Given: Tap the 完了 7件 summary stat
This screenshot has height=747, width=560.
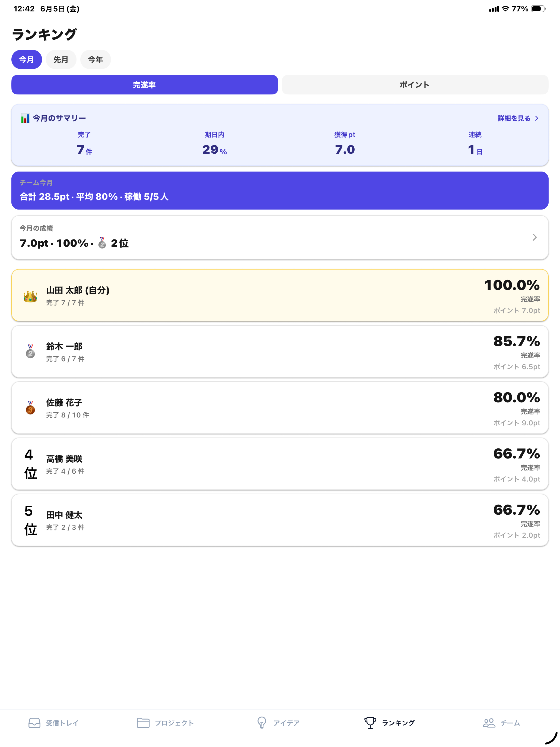Looking at the screenshot, I should tap(84, 144).
